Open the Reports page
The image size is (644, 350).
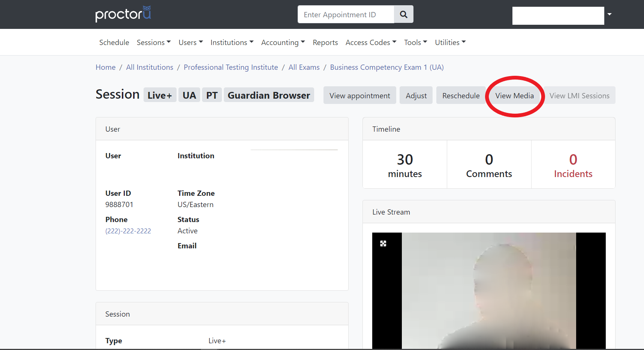(325, 42)
